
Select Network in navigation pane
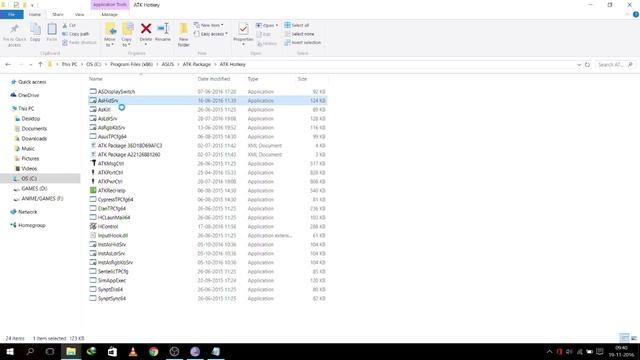[x=27, y=212]
